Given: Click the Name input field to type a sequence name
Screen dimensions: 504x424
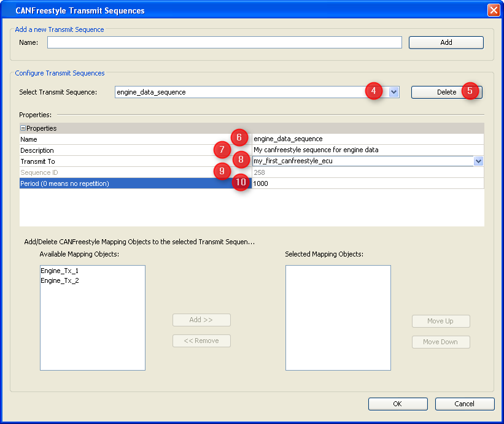Looking at the screenshot, I should [x=224, y=42].
